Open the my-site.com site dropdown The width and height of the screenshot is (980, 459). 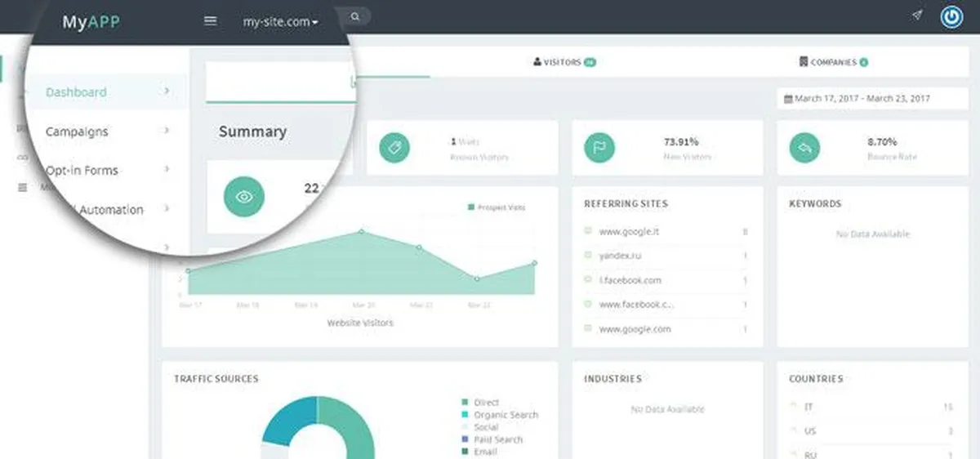(x=280, y=22)
